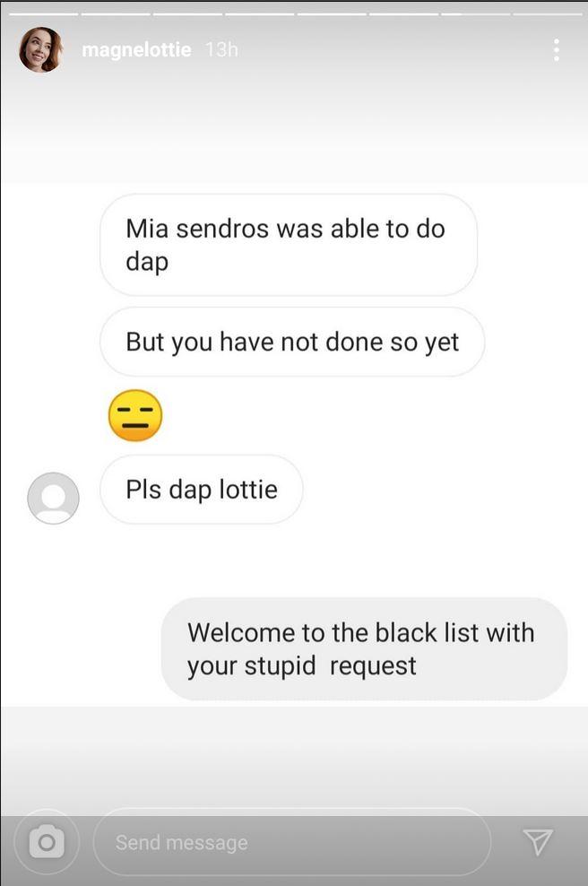Tap the camera icon to reply
Viewport: 588px width, 886px height.
[47, 842]
